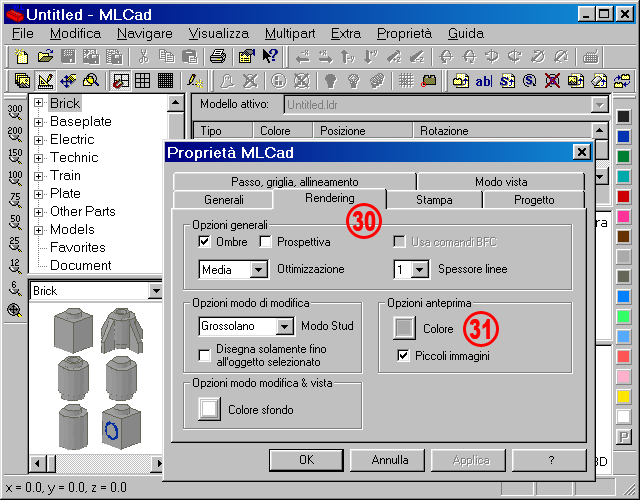Set zoom to 12 percent

point(15,266)
